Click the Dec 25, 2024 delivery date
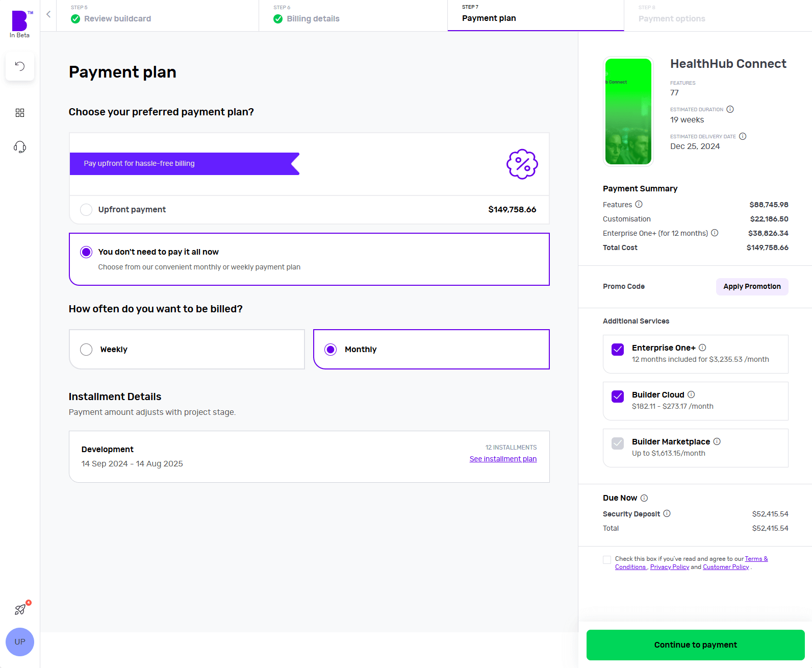The height and width of the screenshot is (668, 812). point(695,146)
